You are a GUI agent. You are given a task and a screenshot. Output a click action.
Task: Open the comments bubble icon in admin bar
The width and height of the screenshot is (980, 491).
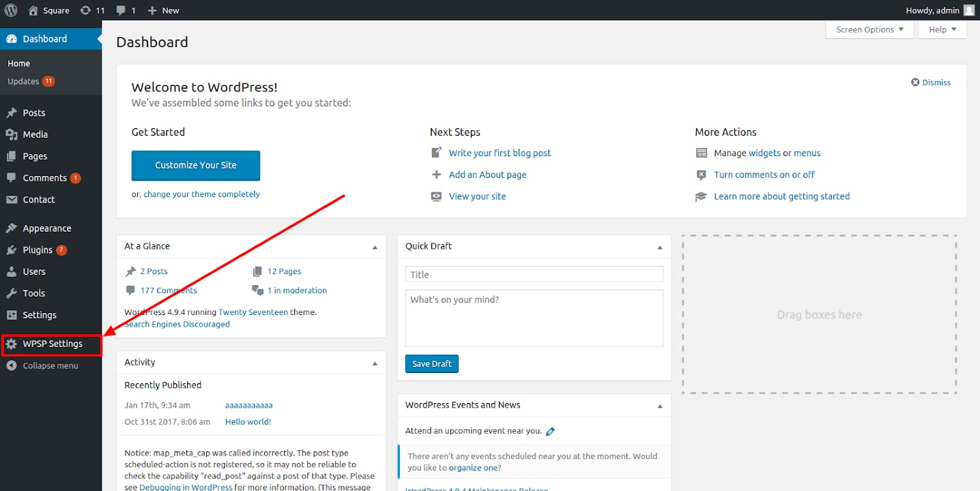(x=121, y=10)
